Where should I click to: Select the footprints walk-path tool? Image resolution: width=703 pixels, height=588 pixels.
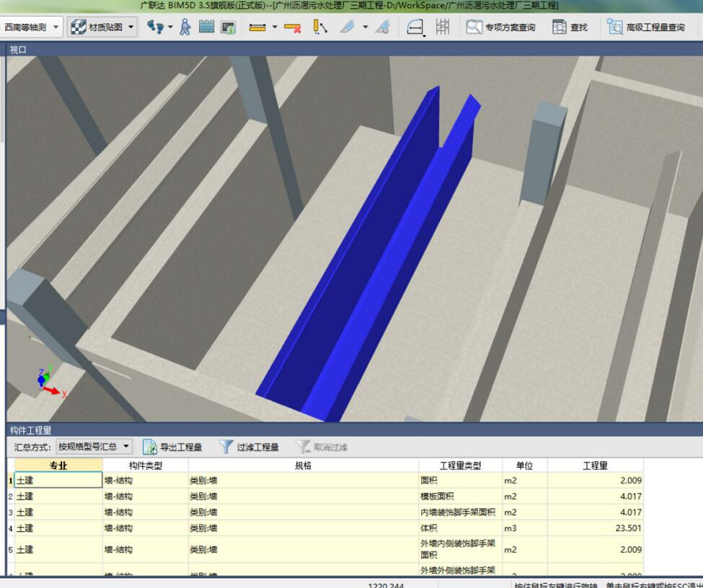point(155,27)
